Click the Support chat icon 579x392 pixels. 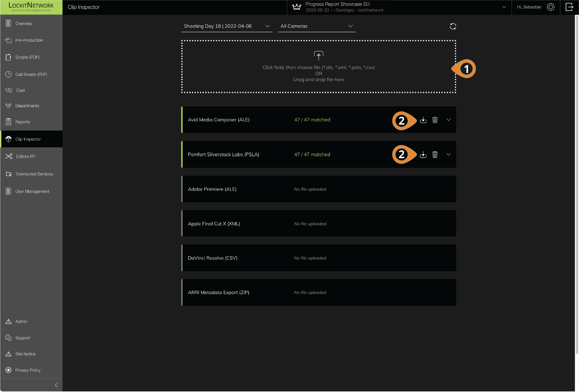pos(9,338)
